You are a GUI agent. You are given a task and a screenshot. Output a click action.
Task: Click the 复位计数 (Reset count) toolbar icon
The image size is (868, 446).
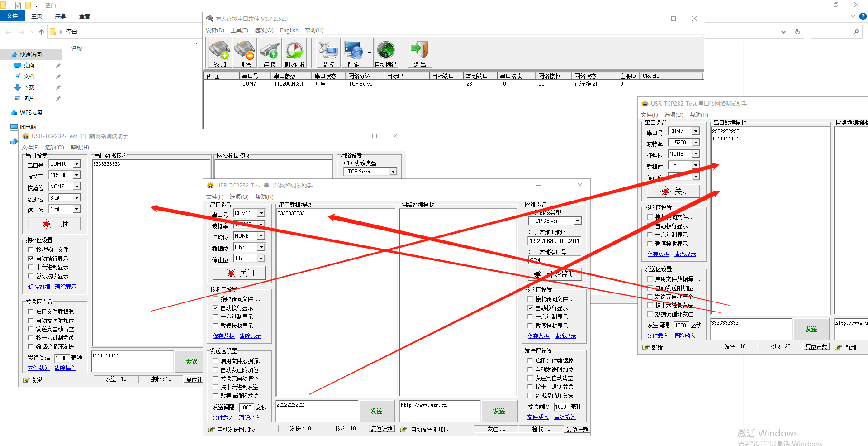click(x=294, y=53)
